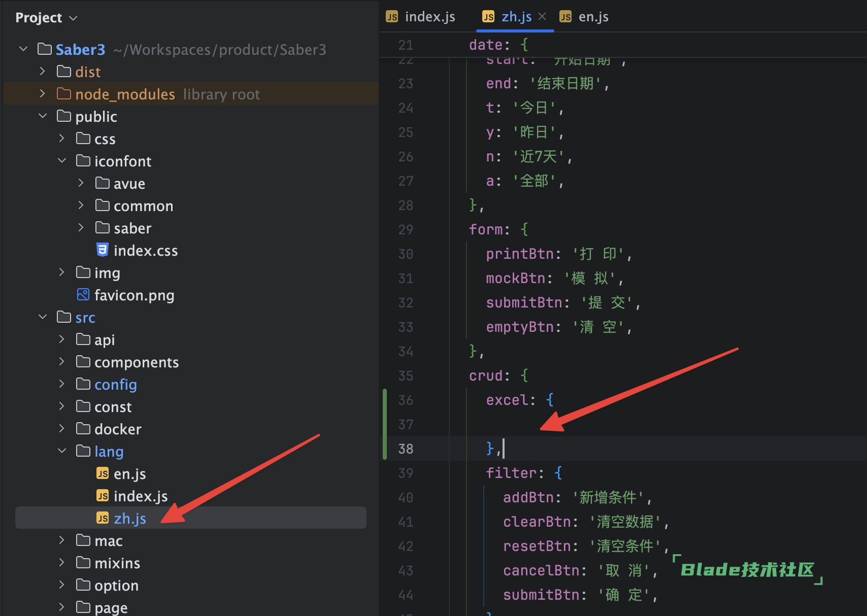Image resolution: width=867 pixels, height=616 pixels.
Task: Click the JS icon on index.js tab
Action: (392, 17)
